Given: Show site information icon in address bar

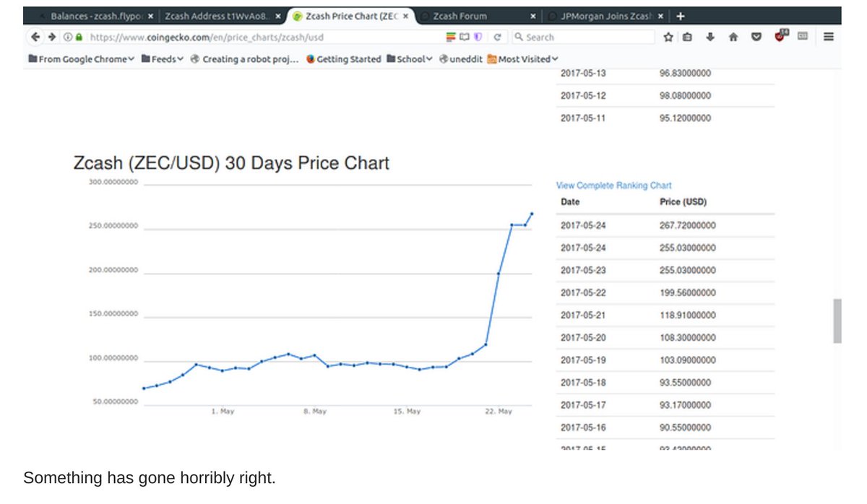Looking at the screenshot, I should (x=67, y=37).
